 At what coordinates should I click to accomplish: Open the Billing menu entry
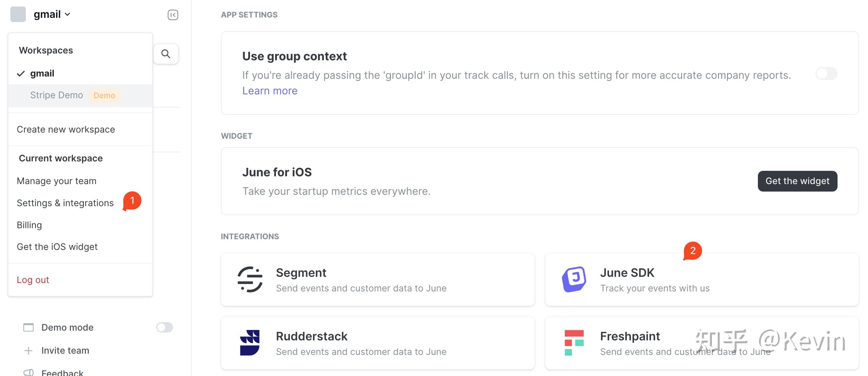[29, 225]
